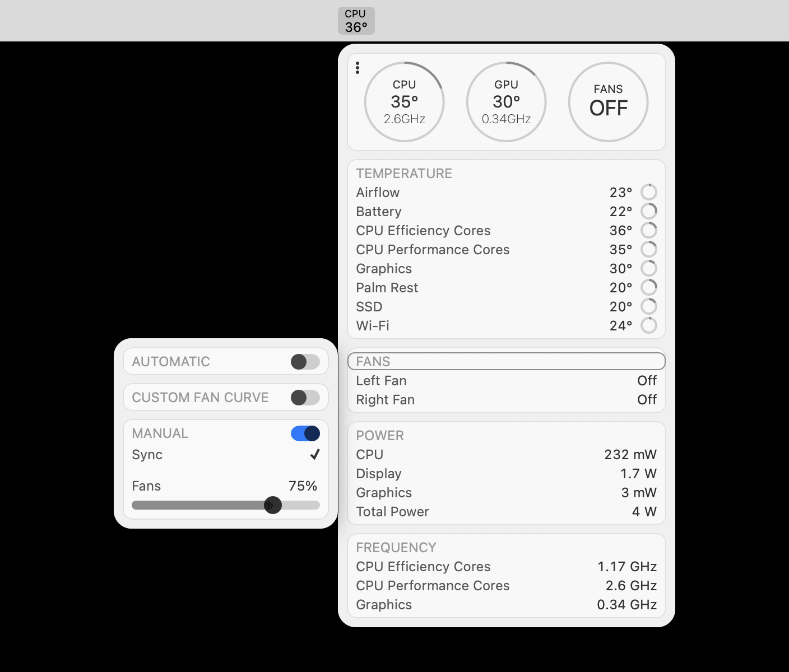Viewport: 789px width, 672px height.
Task: Click the 2.6 GHz Performance Cores frequency value
Action: click(x=631, y=586)
